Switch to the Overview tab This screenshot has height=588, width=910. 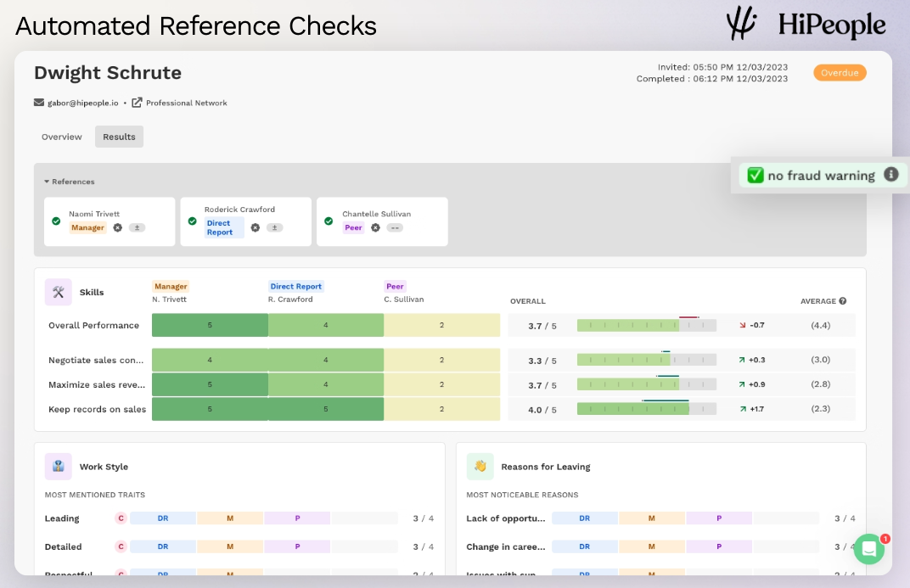point(62,137)
